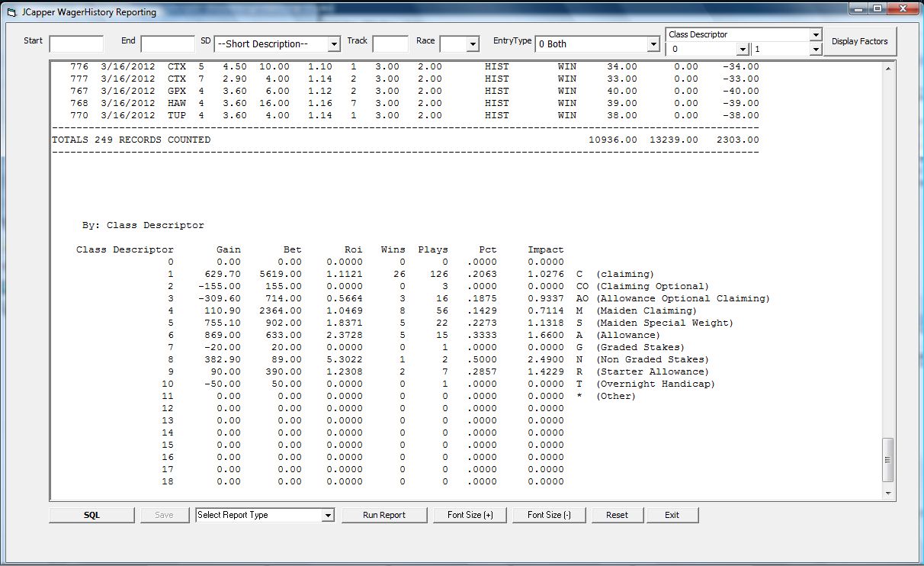Open the dropdown showing value 1
Screen dimensions: 924x566
[816, 50]
